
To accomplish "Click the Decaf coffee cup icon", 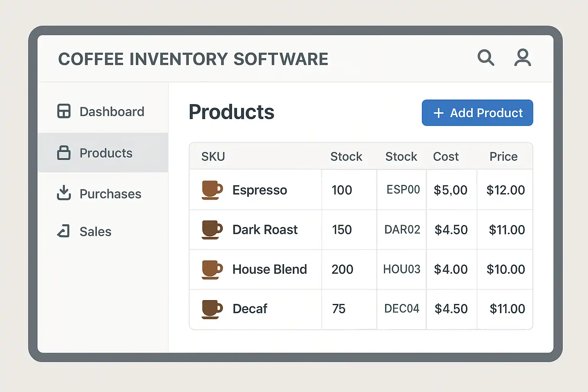I will coord(212,309).
